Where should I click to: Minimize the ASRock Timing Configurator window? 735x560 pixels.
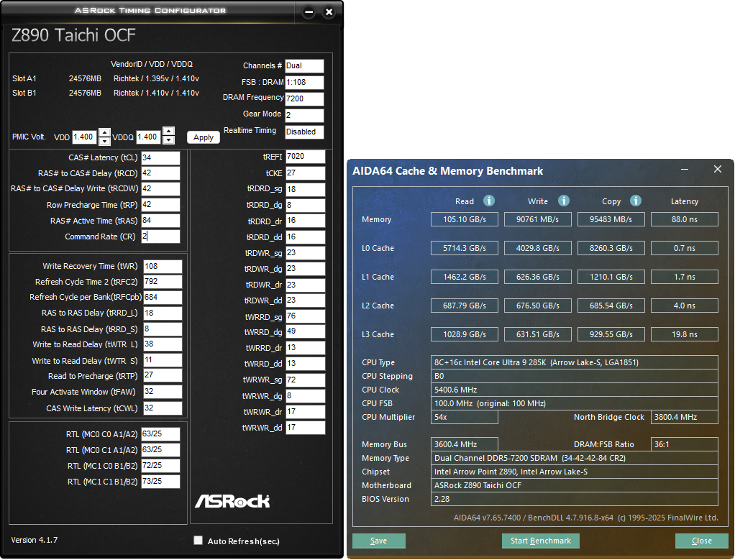[x=309, y=12]
